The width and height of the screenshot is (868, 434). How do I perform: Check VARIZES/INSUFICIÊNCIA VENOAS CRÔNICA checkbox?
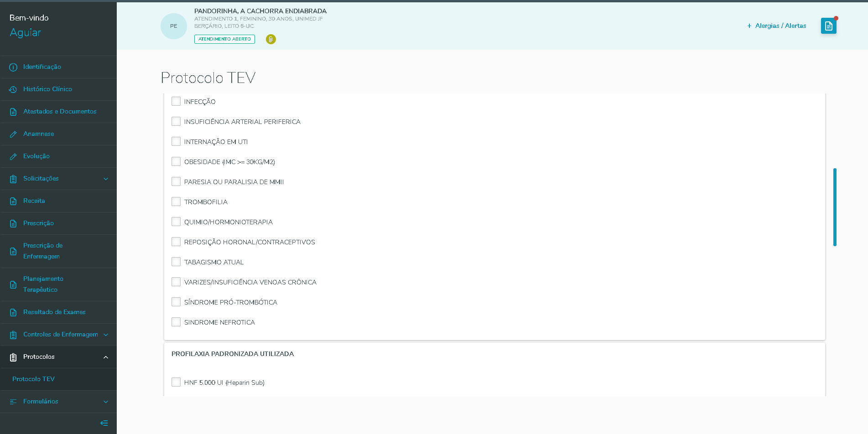(x=176, y=282)
